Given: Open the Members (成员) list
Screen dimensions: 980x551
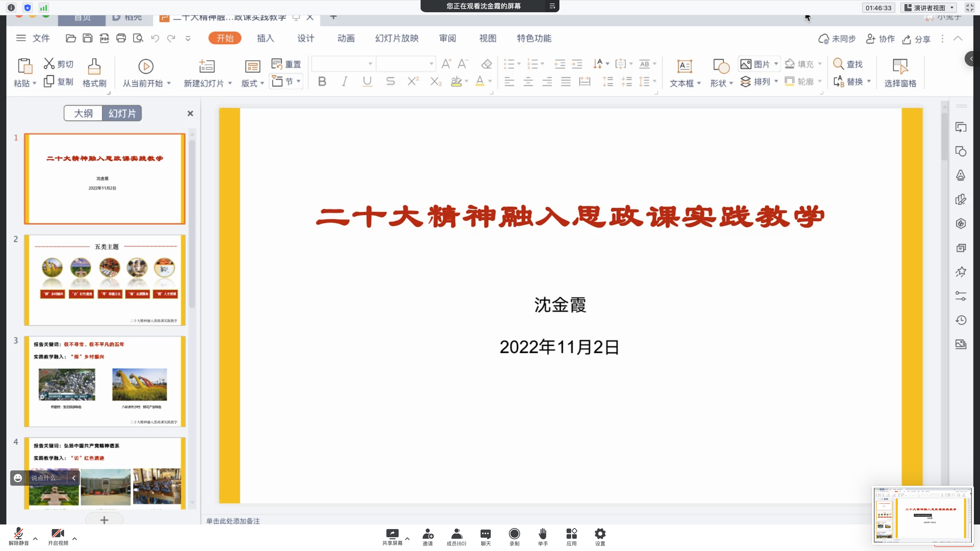Looking at the screenshot, I should click(x=456, y=534).
